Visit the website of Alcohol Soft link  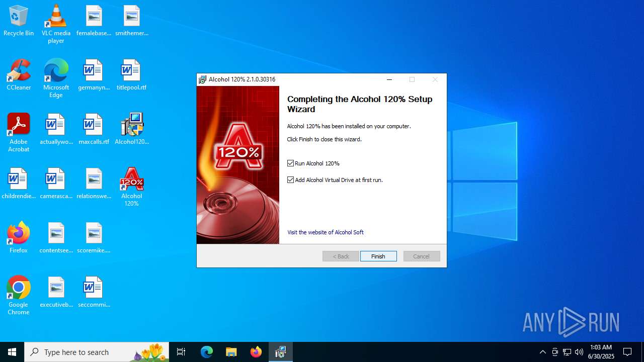pos(326,232)
